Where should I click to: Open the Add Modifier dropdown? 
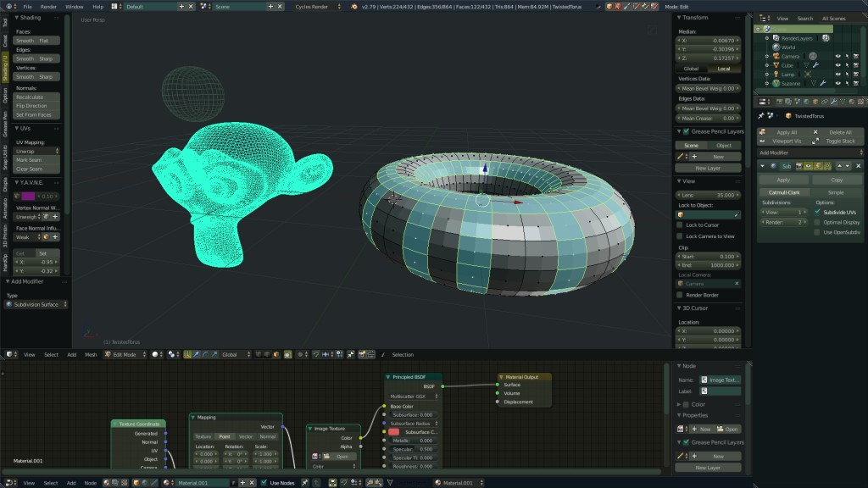810,152
